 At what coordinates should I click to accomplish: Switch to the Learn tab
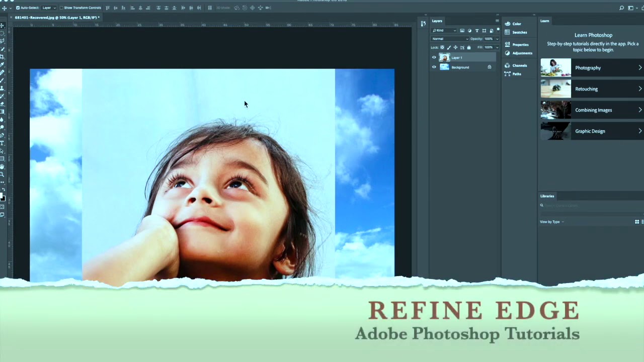[x=544, y=21]
